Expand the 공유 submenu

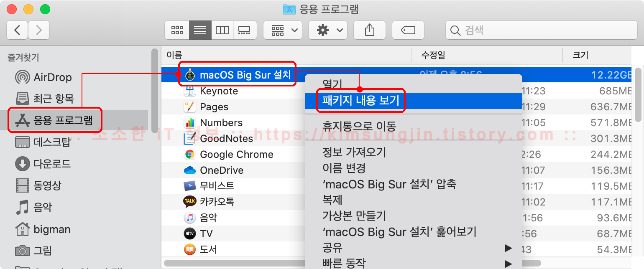(x=414, y=247)
